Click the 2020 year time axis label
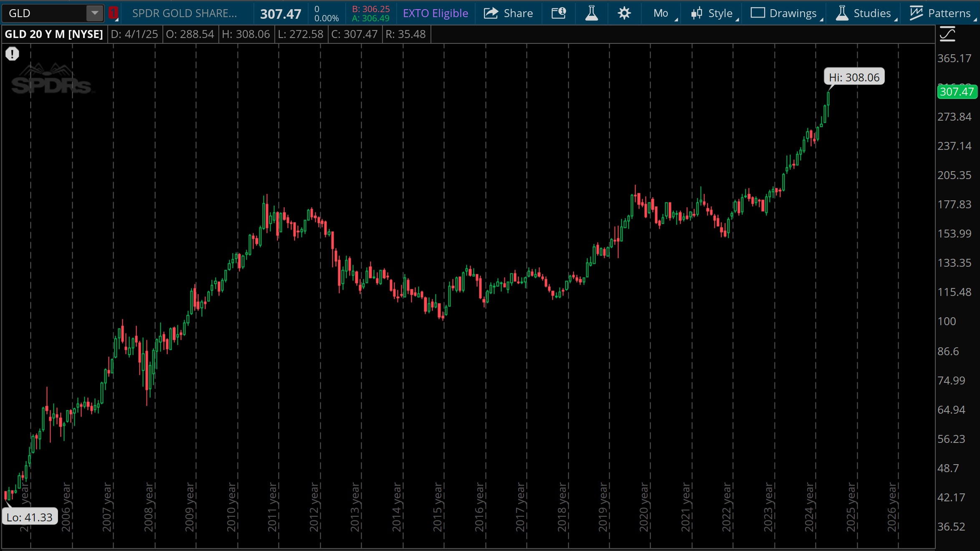Viewport: 980px width, 551px height. [644, 507]
